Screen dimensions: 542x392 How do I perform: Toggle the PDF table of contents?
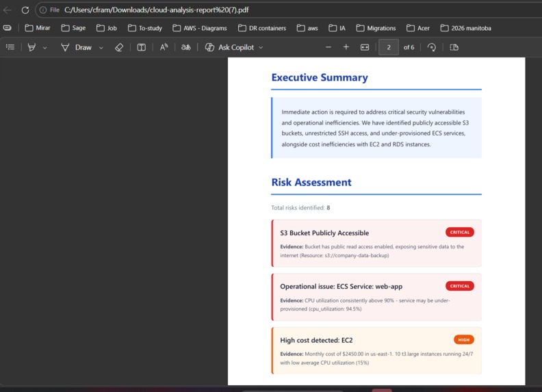pyautogui.click(x=10, y=47)
